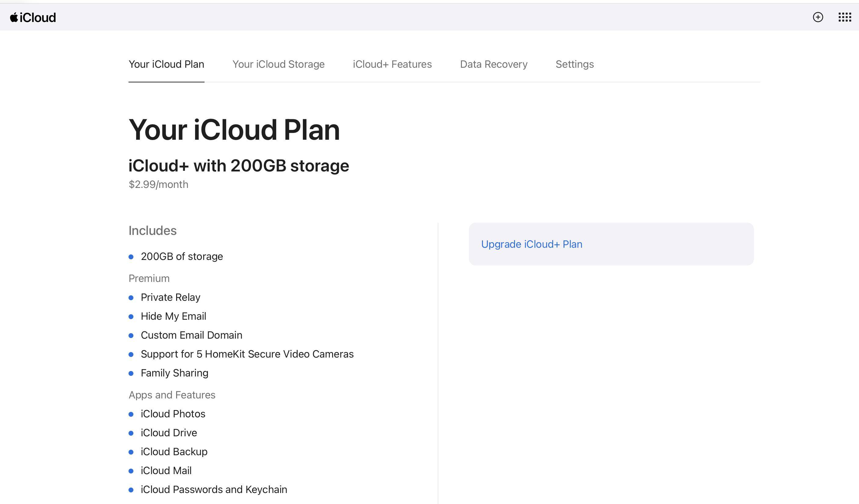Select the Your iCloud Plan tab
Image resolution: width=859 pixels, height=504 pixels.
coord(166,64)
